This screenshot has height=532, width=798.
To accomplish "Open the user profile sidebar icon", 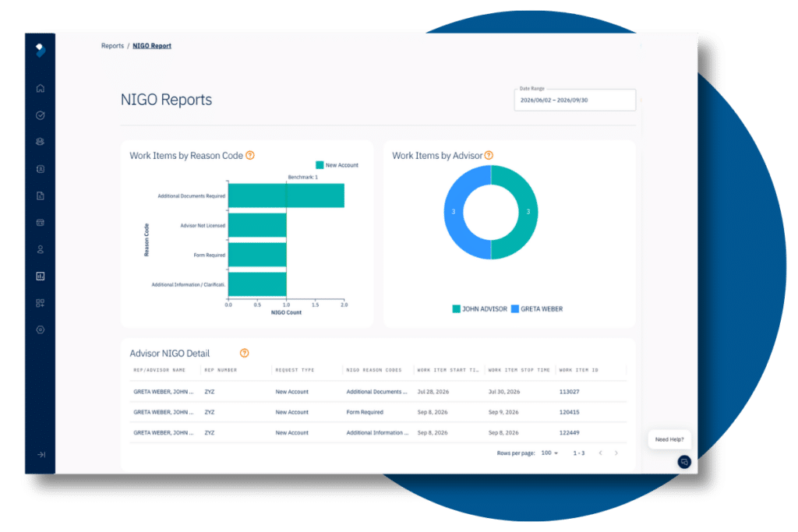I will point(41,249).
